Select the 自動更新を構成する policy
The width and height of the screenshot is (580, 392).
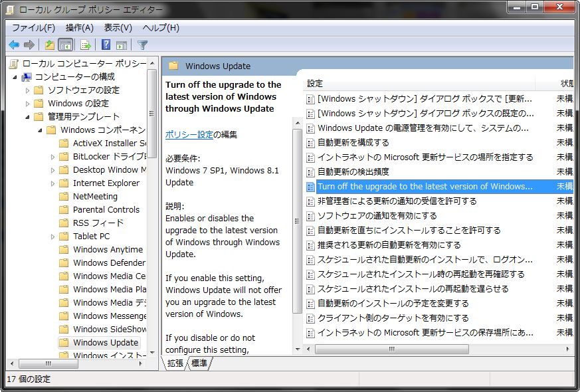click(353, 143)
